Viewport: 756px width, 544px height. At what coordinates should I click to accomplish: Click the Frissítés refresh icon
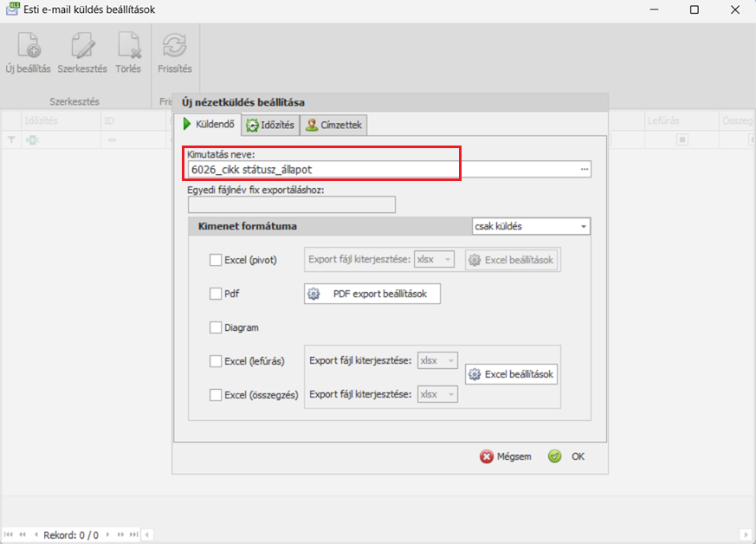[x=175, y=47]
